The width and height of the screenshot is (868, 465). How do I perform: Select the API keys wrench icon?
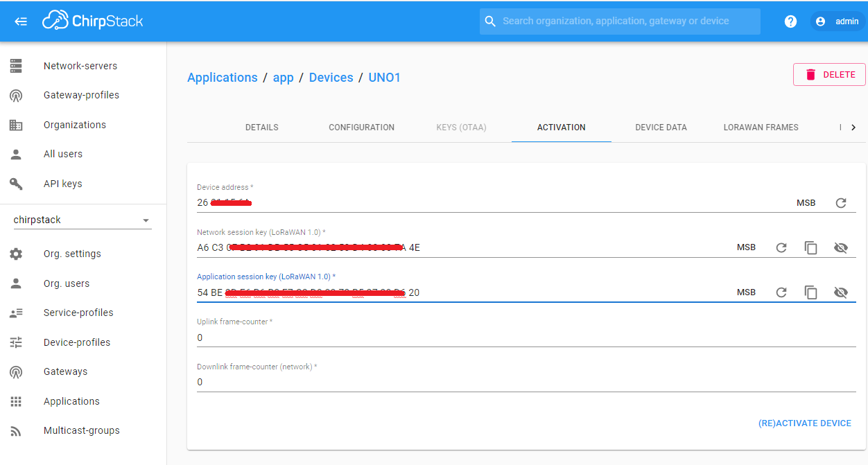pyautogui.click(x=16, y=183)
